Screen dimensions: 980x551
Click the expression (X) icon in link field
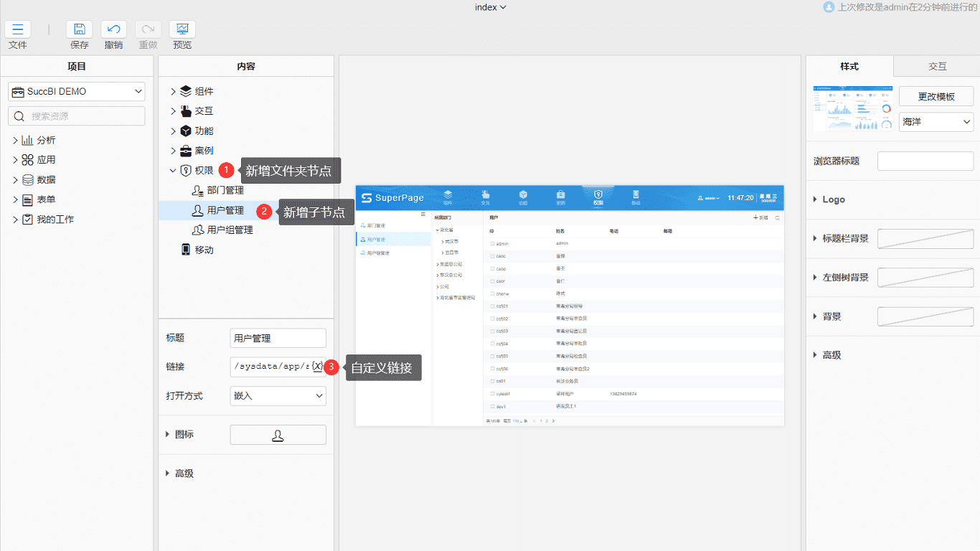[x=318, y=366]
